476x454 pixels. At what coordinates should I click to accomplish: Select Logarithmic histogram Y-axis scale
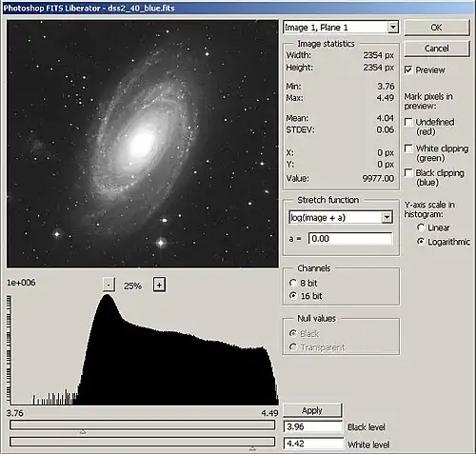point(421,242)
